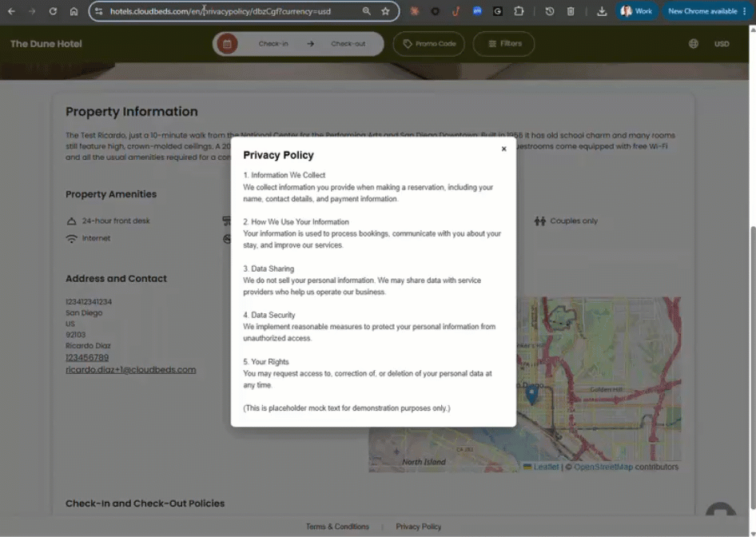756x537 pixels.
Task: Click the dark circle extension icon
Action: [435, 11]
